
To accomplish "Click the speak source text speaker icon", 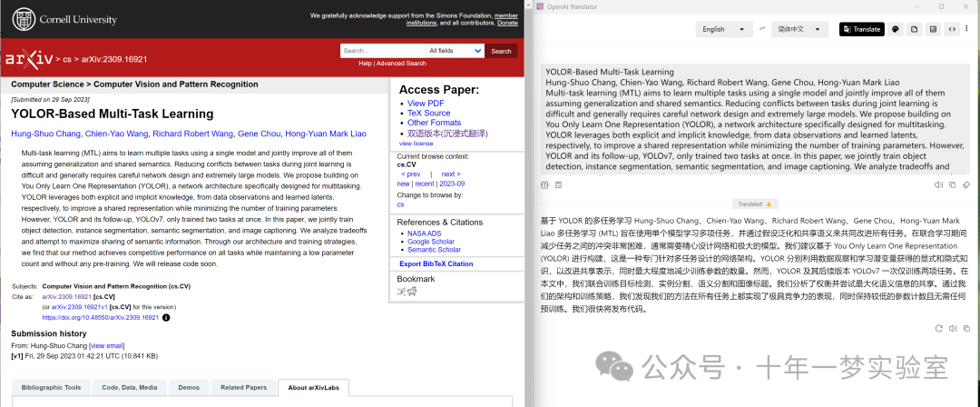I will tap(938, 184).
